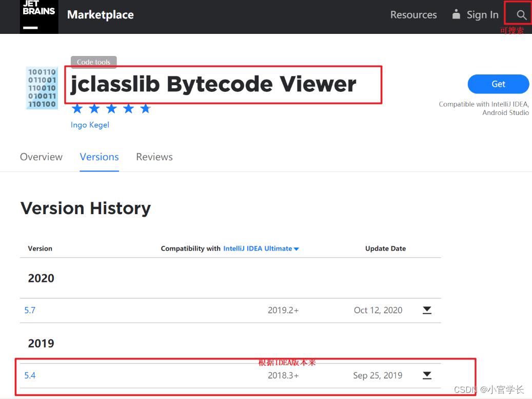This screenshot has width=532, height=399.
Task: Click the Code tools category tag
Action: coord(93,62)
